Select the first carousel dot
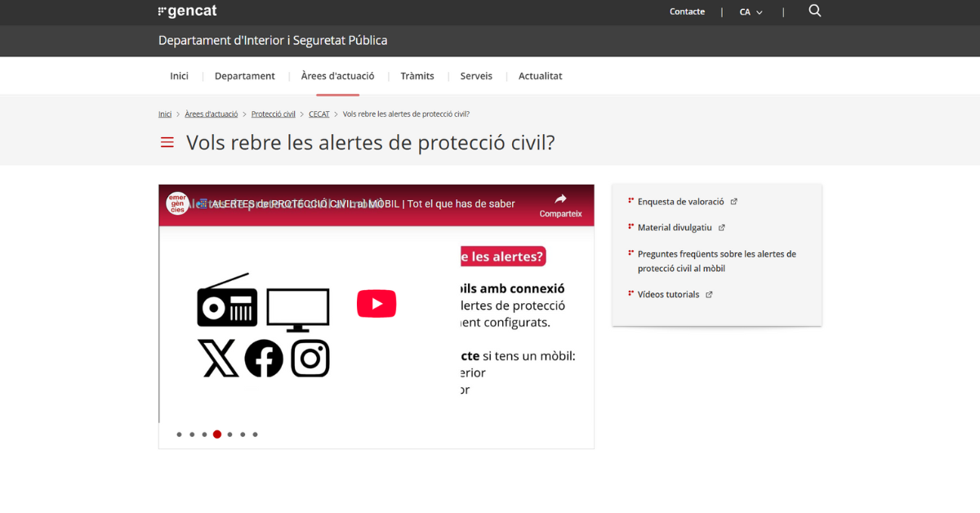Screen dimensions: 980x513 (x=179, y=435)
